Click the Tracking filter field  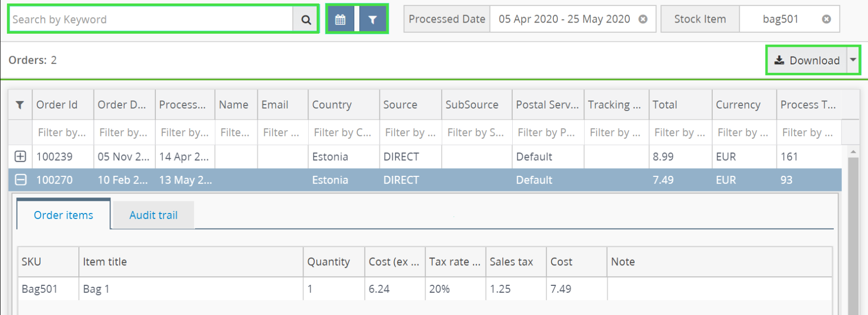click(616, 132)
